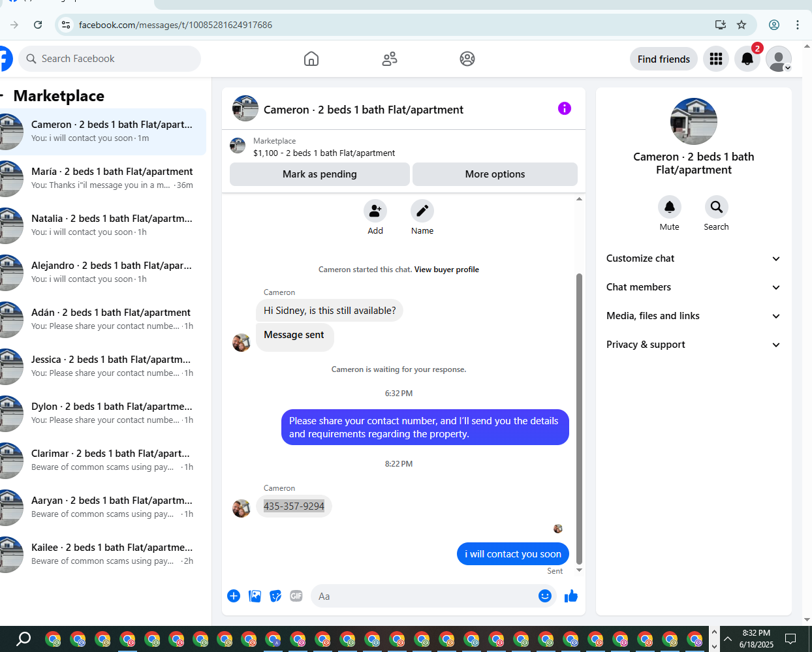This screenshot has height=652, width=812.
Task: Open the Friends icon in top navigation
Action: tap(390, 59)
